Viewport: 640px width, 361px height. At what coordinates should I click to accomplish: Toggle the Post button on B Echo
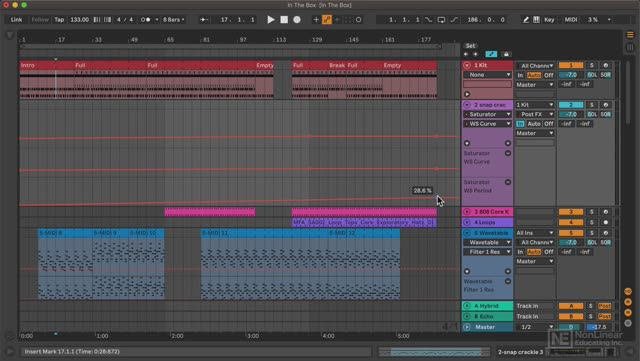[x=604, y=316]
